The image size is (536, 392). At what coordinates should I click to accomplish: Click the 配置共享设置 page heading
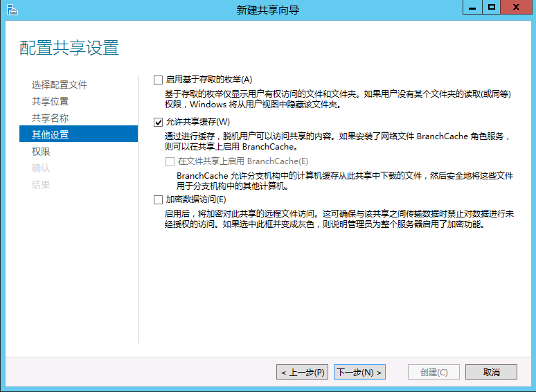click(x=69, y=47)
